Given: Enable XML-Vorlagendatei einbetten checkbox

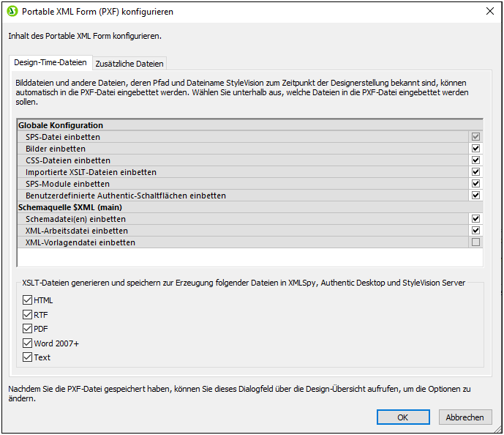Looking at the screenshot, I should [475, 242].
